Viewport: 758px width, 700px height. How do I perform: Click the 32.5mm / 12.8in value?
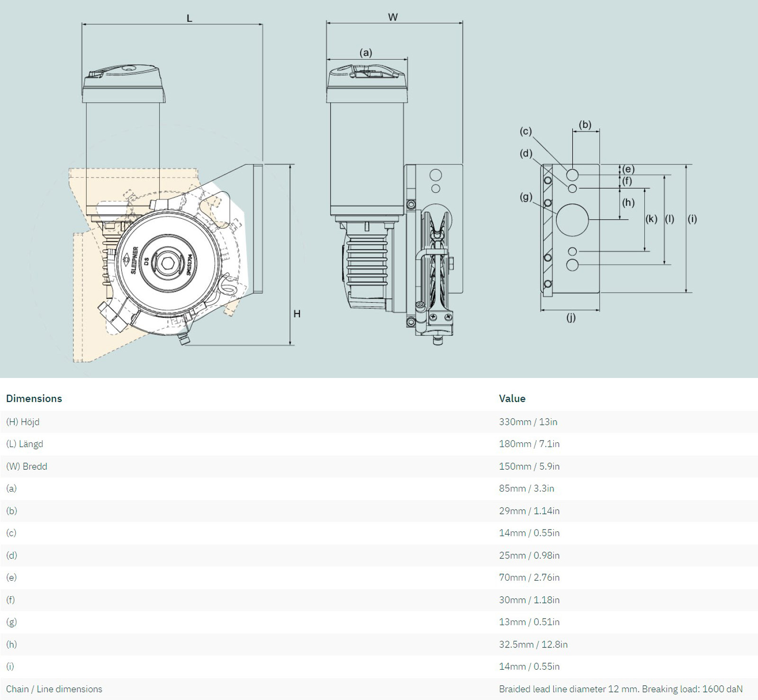tap(533, 644)
